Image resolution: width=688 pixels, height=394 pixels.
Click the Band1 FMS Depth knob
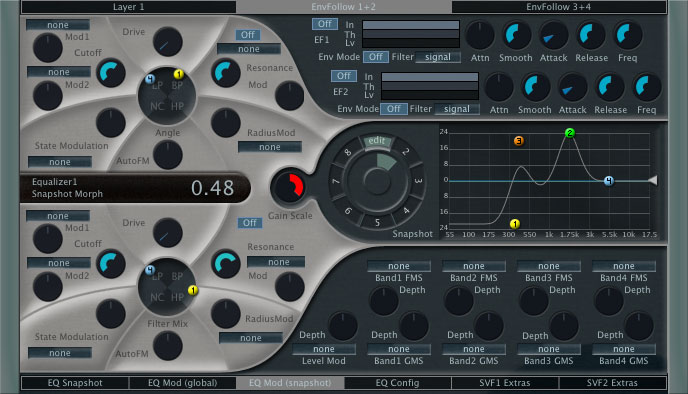point(384,301)
